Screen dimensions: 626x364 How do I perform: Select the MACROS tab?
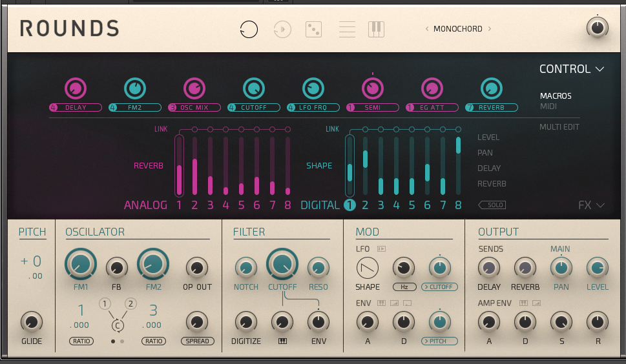556,96
